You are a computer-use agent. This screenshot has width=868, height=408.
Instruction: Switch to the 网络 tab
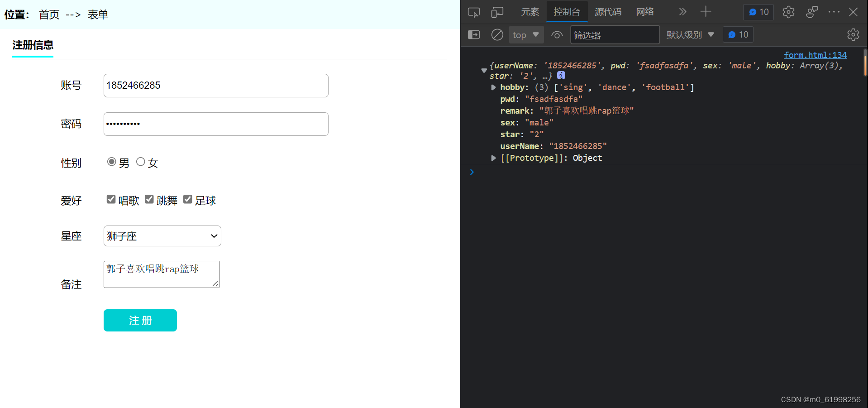coord(645,12)
